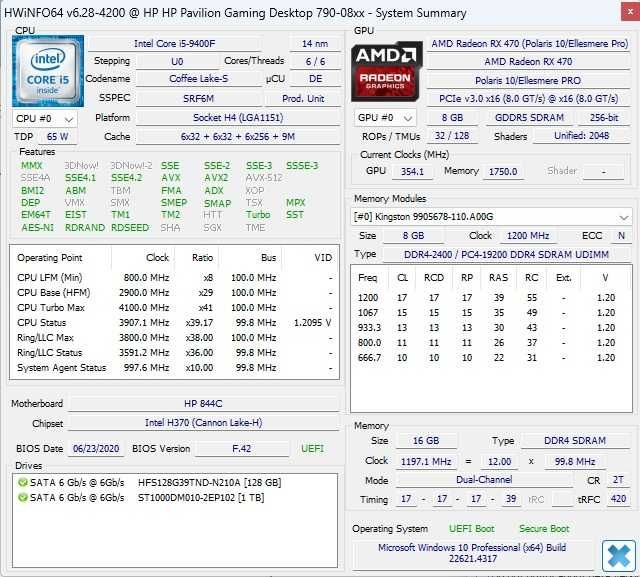
Task: Click the PCIe v3.0 x16 (8.0 GT/s) field
Action: (529, 99)
